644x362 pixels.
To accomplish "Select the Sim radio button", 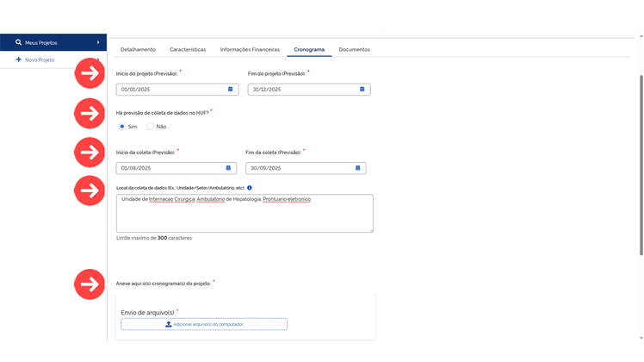I will 122,127.
